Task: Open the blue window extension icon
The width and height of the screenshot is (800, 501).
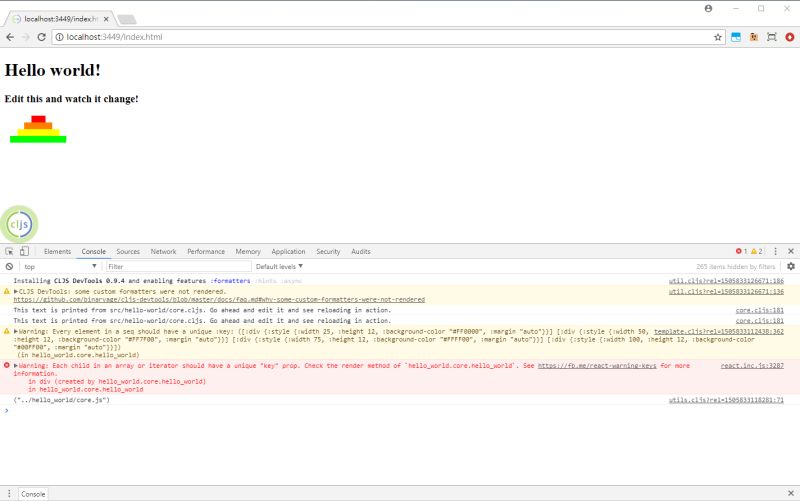Action: point(736,37)
